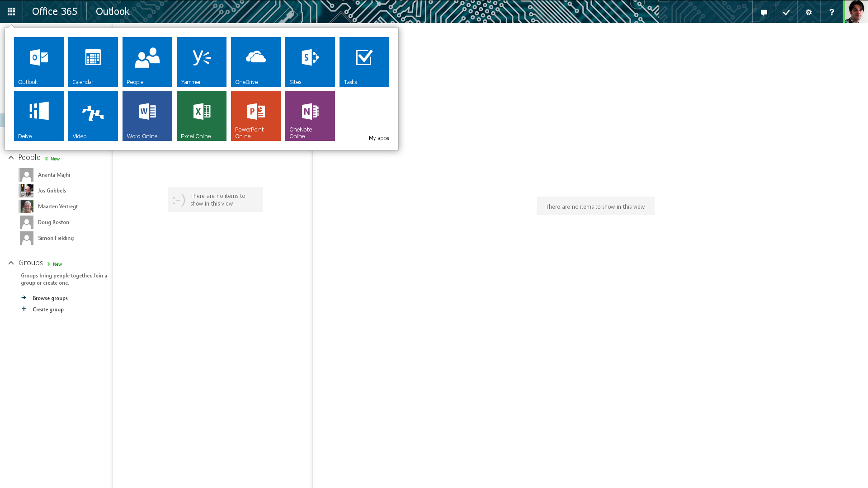Click the smiley empty message in list pane
Viewport: 868px width, 488px height.
[x=215, y=200]
